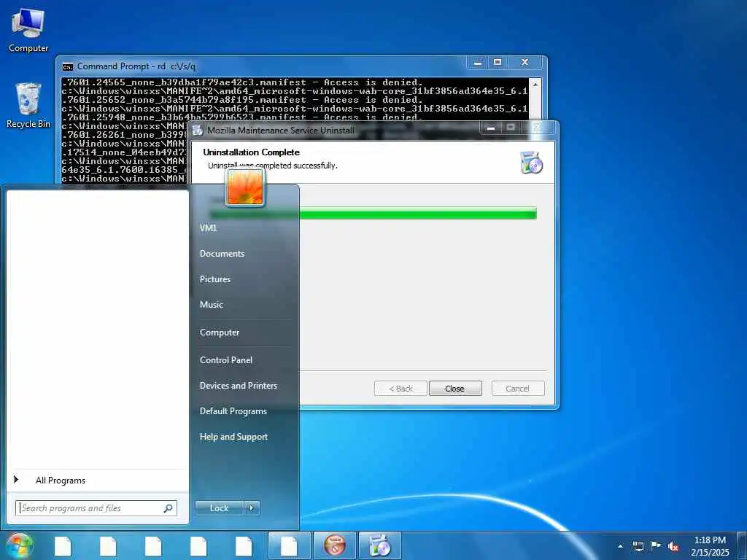
Task: Open Music from the Start menu
Action: (x=211, y=305)
